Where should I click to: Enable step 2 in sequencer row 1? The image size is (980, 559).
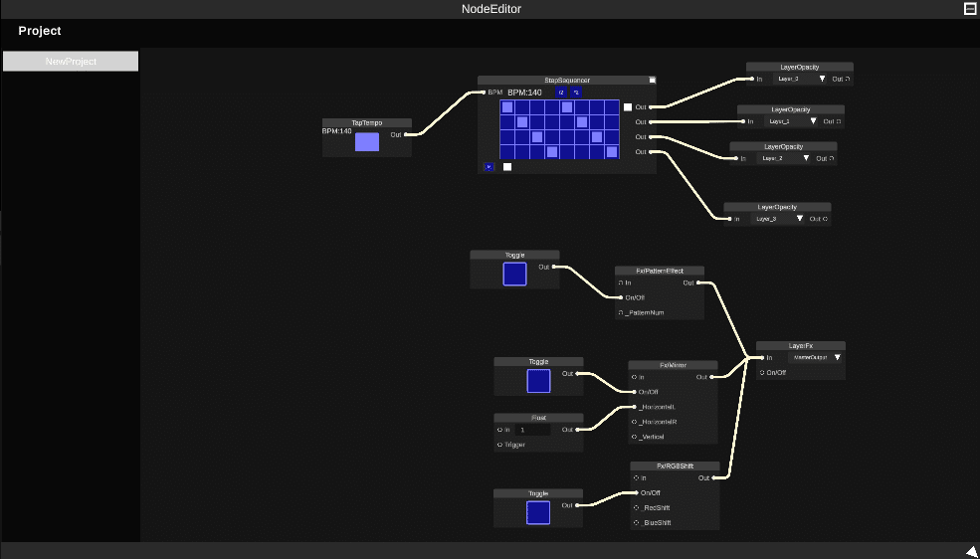click(x=522, y=106)
